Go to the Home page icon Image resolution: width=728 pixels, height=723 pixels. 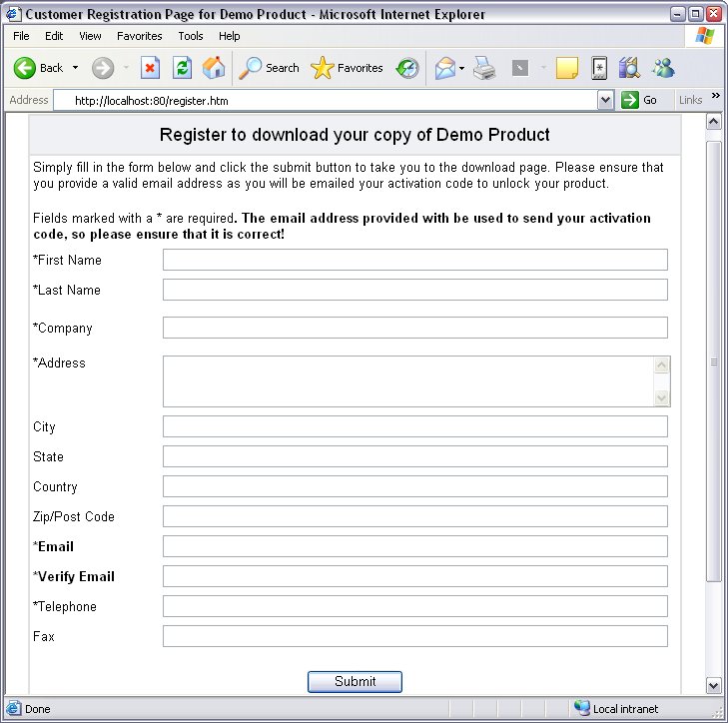pyautogui.click(x=214, y=68)
